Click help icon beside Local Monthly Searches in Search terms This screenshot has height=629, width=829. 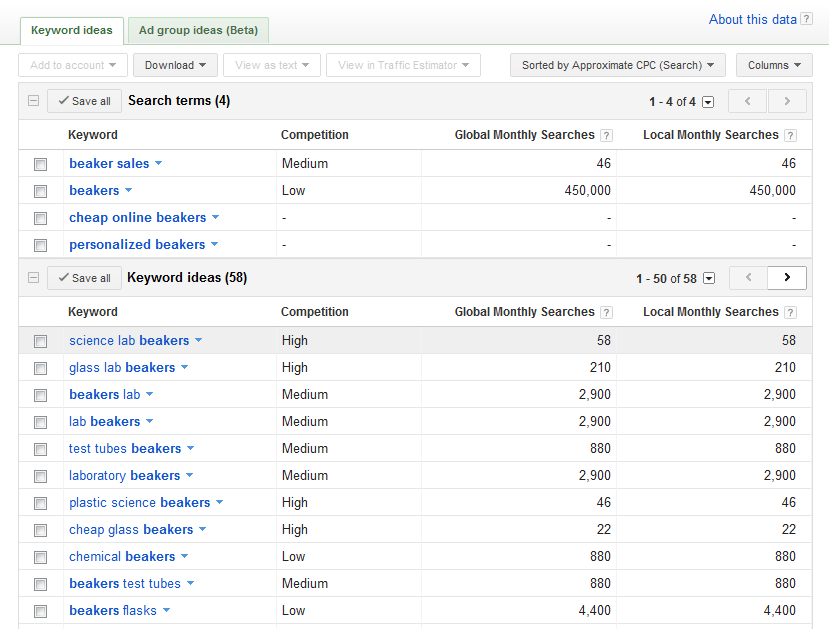click(x=791, y=136)
